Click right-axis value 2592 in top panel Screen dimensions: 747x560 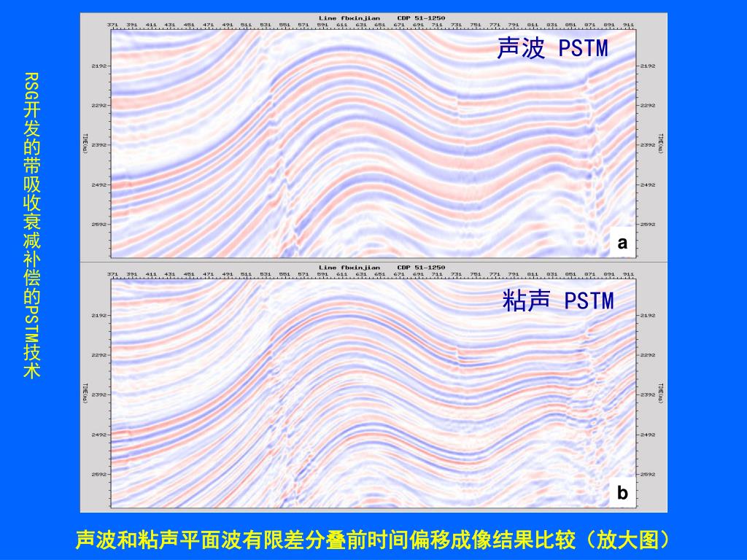coord(648,225)
